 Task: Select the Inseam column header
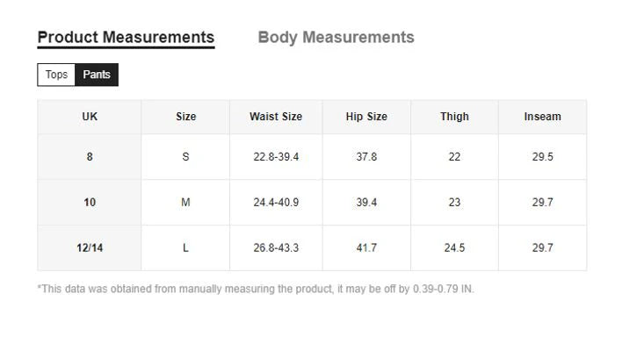coord(542,117)
